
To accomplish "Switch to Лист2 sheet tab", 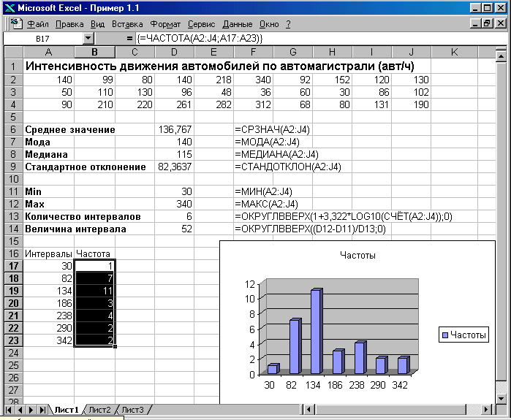I will (99, 410).
